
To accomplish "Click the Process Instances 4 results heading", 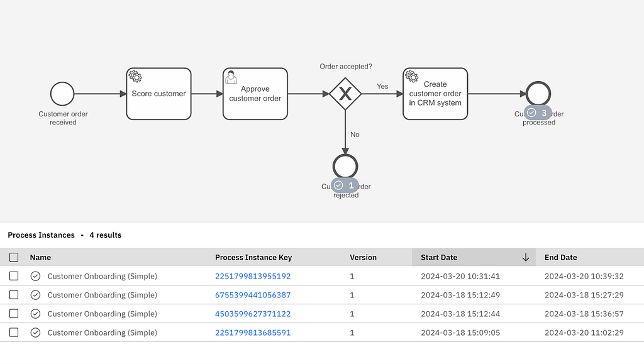I will point(65,235).
